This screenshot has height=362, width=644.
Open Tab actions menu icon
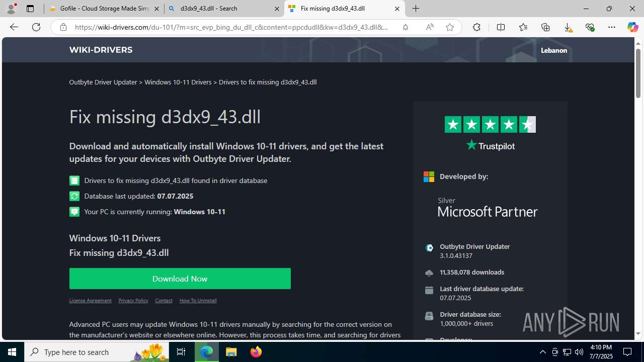pos(30,9)
